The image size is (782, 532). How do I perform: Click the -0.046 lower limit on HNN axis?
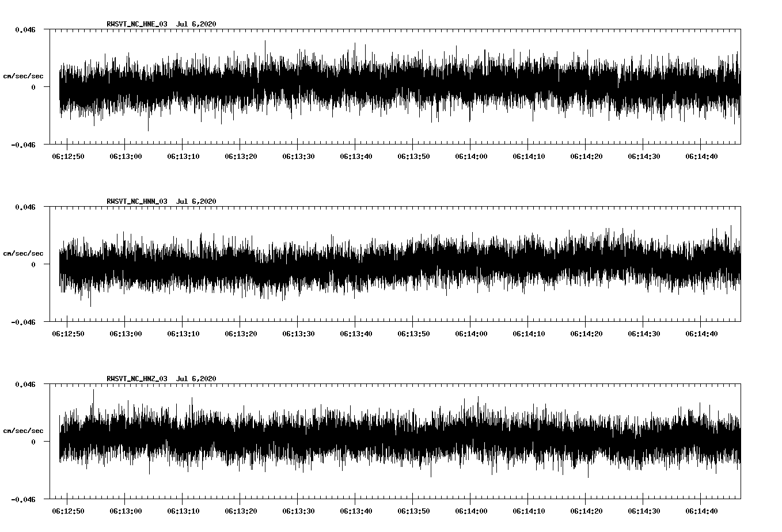coord(23,322)
